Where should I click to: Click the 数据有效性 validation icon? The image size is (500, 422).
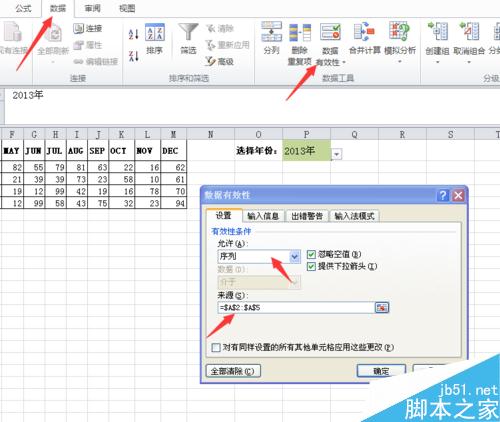[330, 32]
